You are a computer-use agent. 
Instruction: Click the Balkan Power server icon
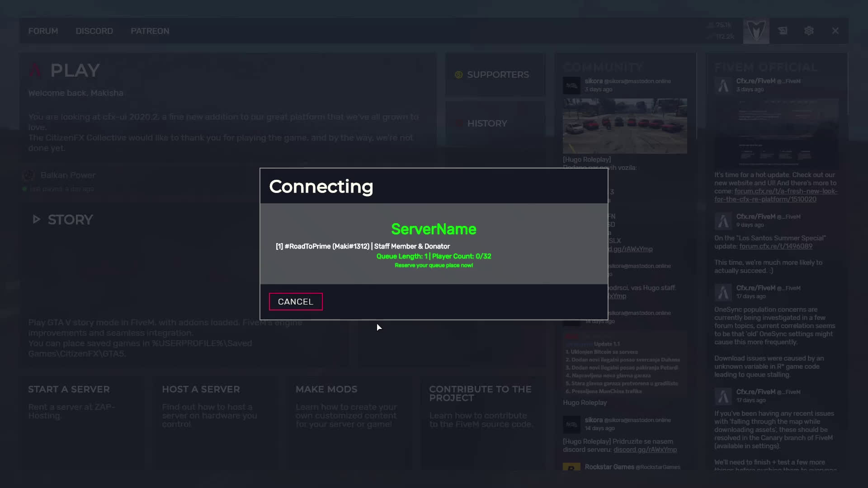pos(28,175)
